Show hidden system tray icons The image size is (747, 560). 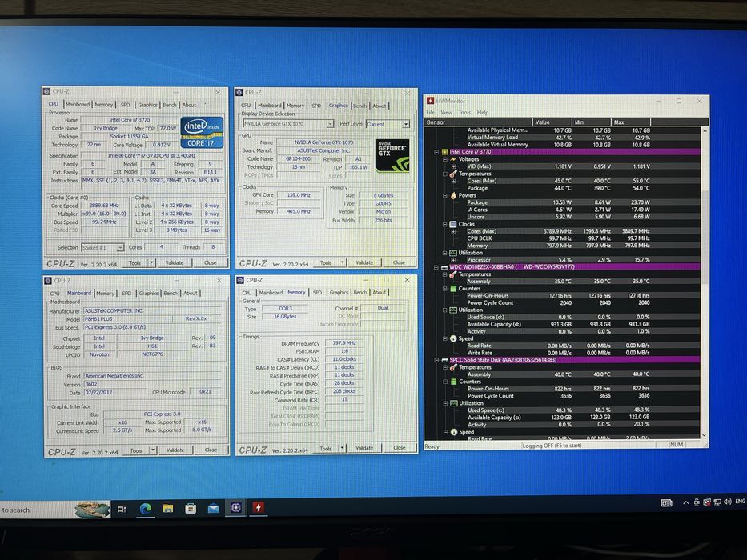[685, 503]
